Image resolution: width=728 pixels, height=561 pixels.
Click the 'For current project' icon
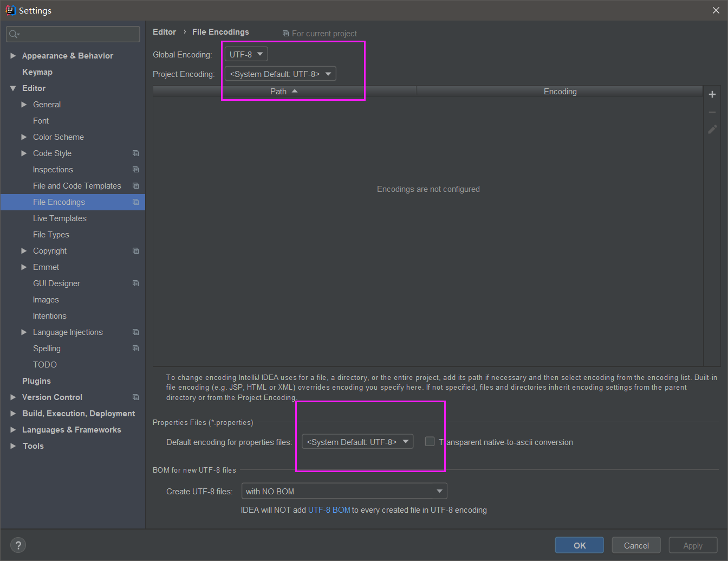(x=285, y=34)
